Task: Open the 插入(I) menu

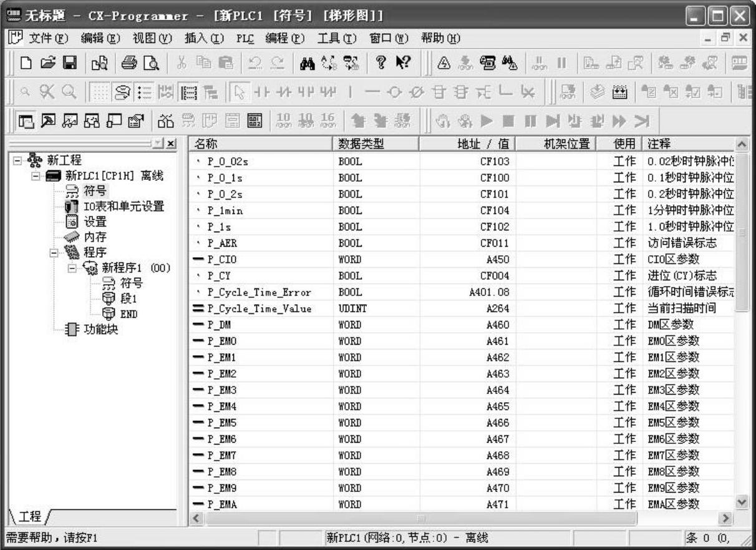Action: pyautogui.click(x=203, y=38)
